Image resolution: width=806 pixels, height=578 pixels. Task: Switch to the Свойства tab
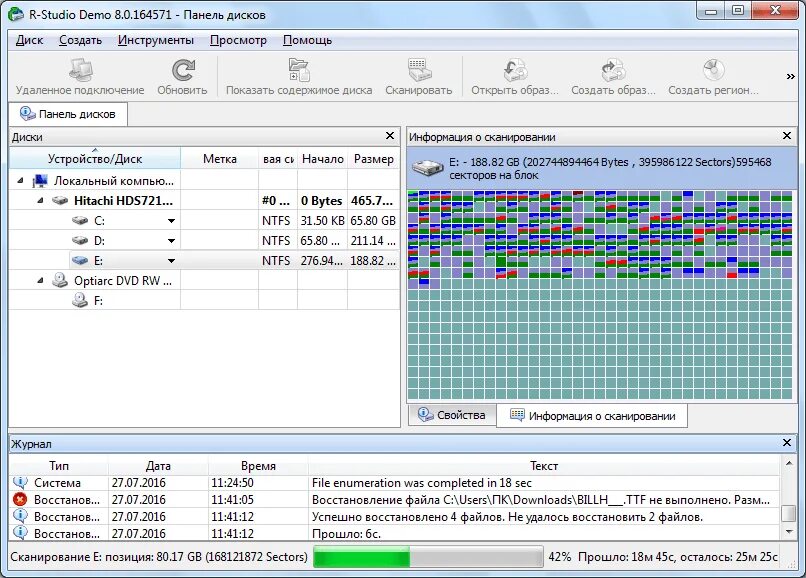click(x=452, y=415)
